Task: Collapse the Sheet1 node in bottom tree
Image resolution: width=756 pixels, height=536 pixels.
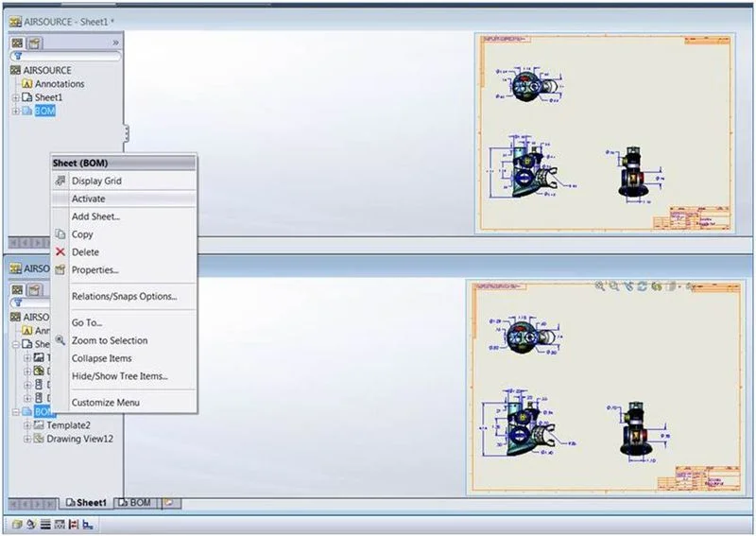Action: (15, 344)
